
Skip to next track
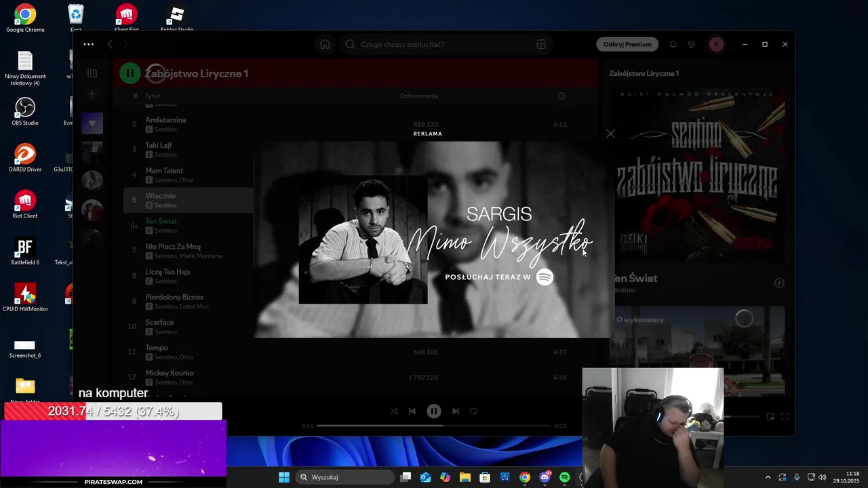point(456,411)
